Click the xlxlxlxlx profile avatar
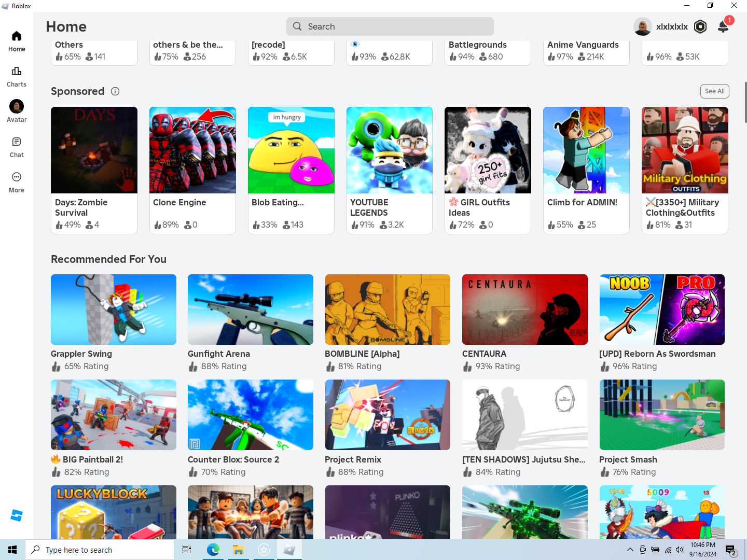Viewport: 747px width, 560px height. point(643,26)
